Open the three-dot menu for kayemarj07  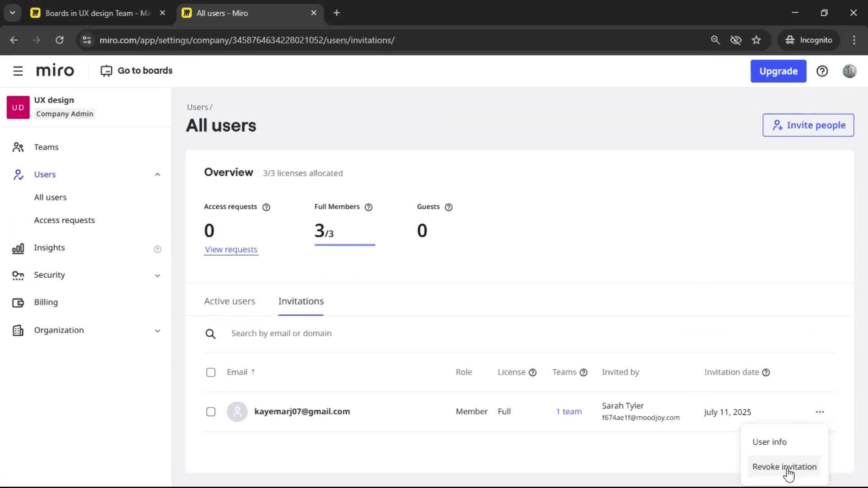pos(820,412)
